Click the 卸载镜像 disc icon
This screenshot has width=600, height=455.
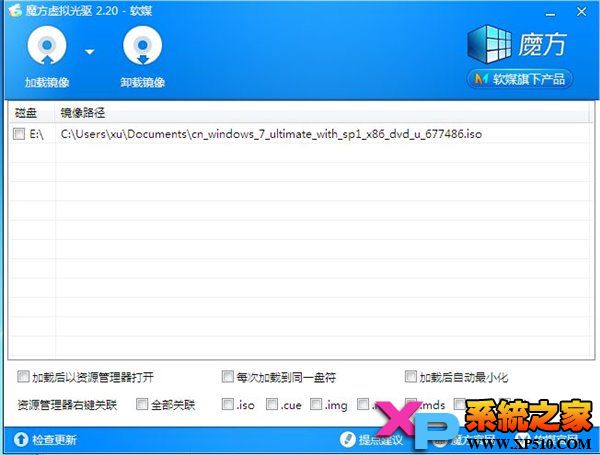[x=142, y=46]
